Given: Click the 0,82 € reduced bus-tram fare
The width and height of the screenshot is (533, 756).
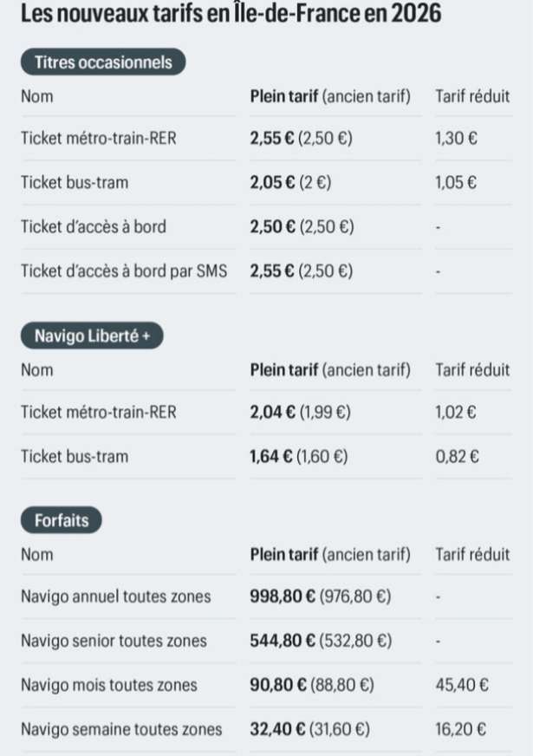Looking at the screenshot, I should pyautogui.click(x=457, y=456).
